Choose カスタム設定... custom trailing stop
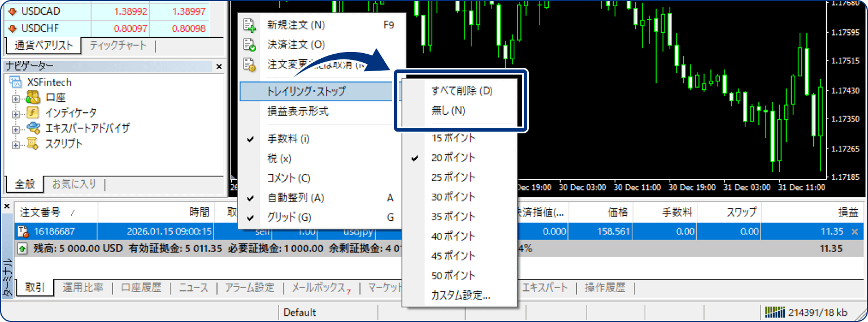Screen dimensions: 868x322 point(459,295)
